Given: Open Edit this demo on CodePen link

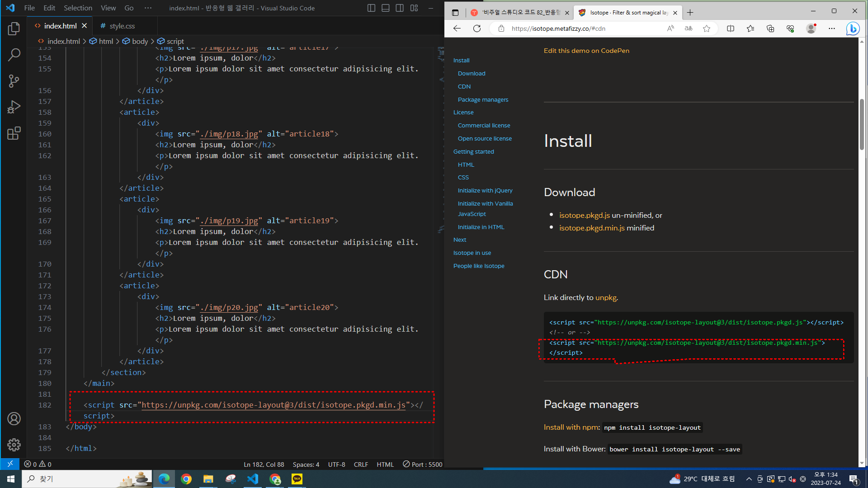Looking at the screenshot, I should (x=586, y=51).
